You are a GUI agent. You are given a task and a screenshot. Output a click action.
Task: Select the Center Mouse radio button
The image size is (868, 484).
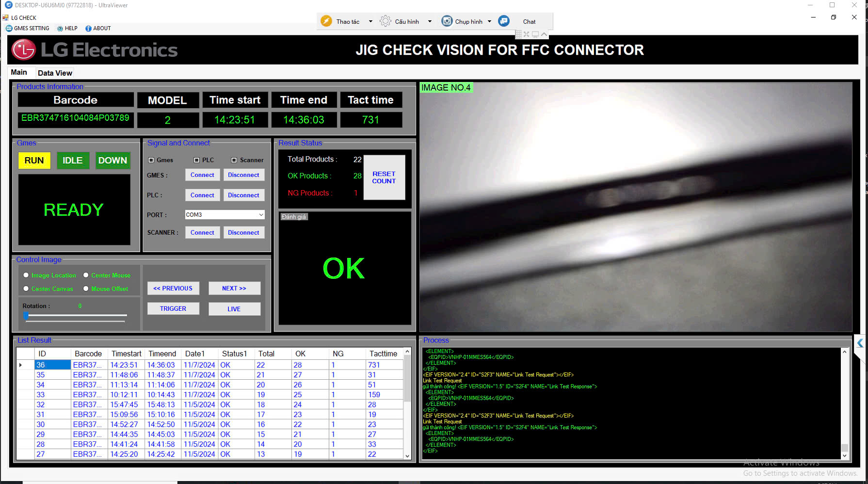coord(86,275)
